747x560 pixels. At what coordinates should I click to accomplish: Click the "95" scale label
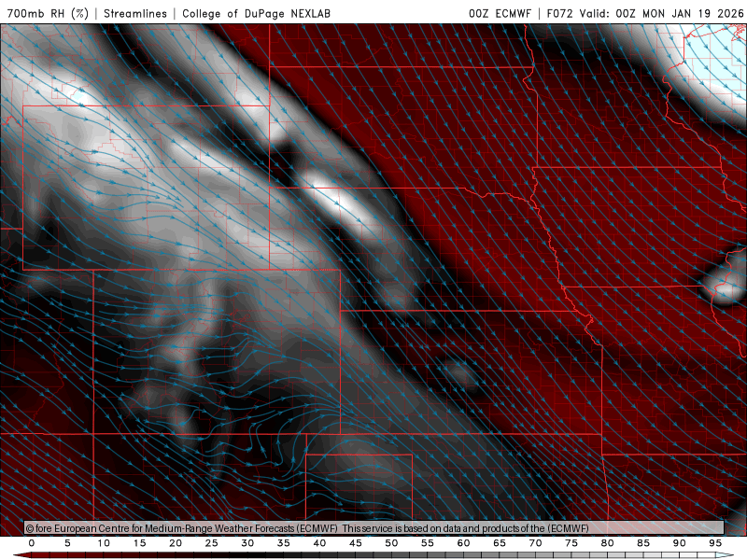pos(715,543)
